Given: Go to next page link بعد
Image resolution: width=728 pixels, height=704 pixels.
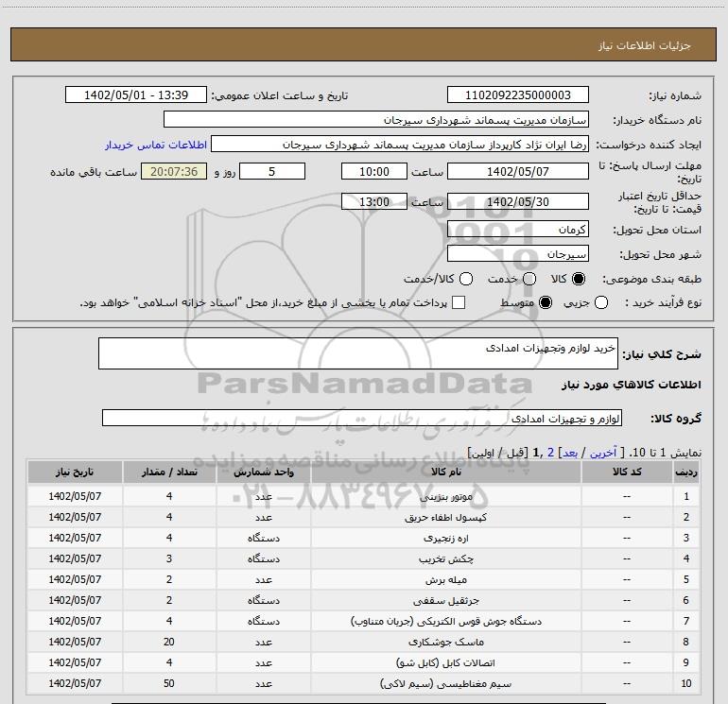Looking at the screenshot, I should click(570, 453).
